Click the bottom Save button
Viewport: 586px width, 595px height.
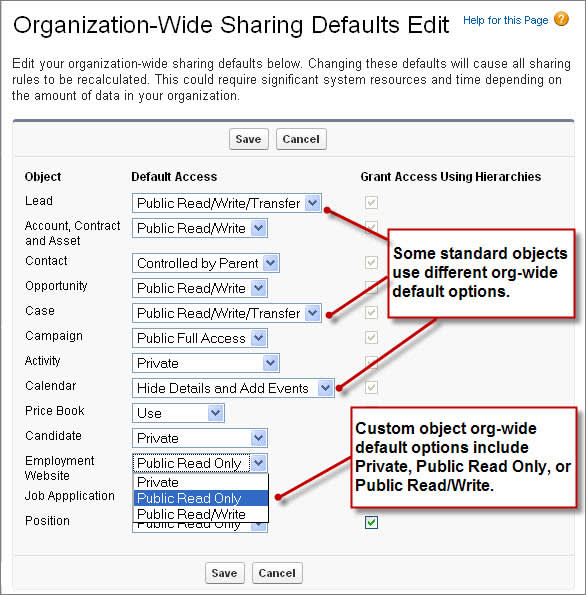[x=225, y=573]
